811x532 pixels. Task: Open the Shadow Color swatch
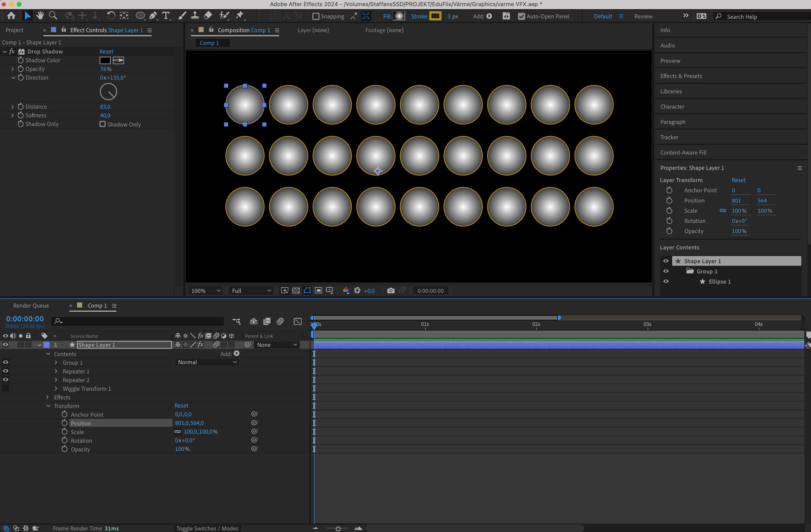(105, 60)
